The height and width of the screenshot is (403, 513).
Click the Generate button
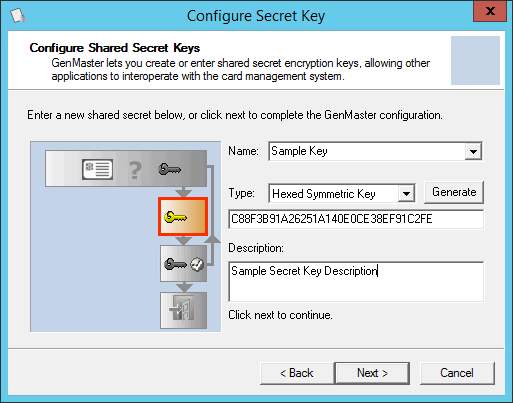click(454, 192)
